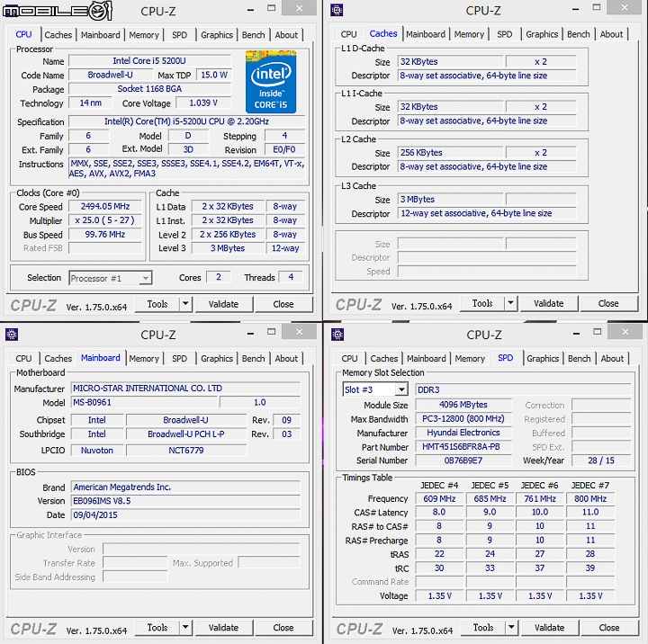Open Memory tab in Caches window
This screenshot has height=644, width=648.
pos(469,34)
